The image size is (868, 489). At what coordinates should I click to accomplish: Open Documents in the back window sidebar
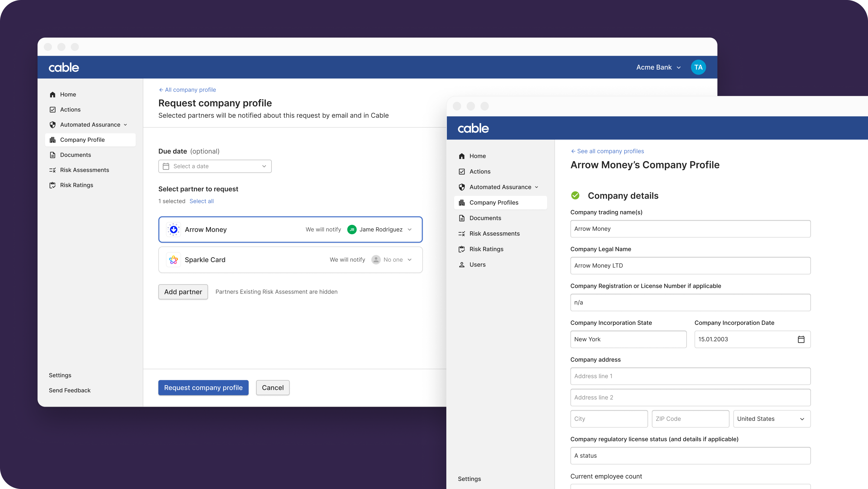pyautogui.click(x=76, y=155)
